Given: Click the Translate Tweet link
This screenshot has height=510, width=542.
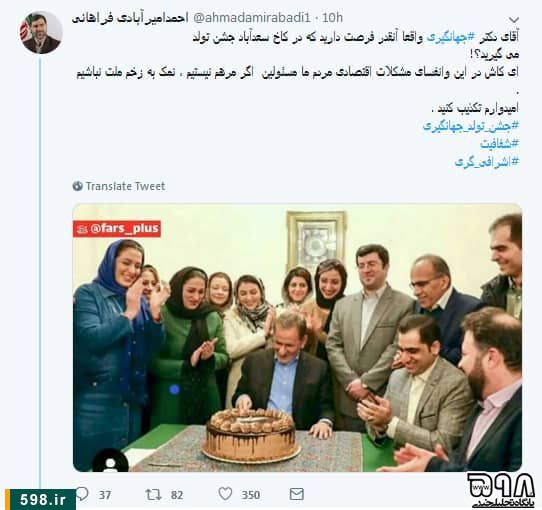Looking at the screenshot, I should 125,186.
